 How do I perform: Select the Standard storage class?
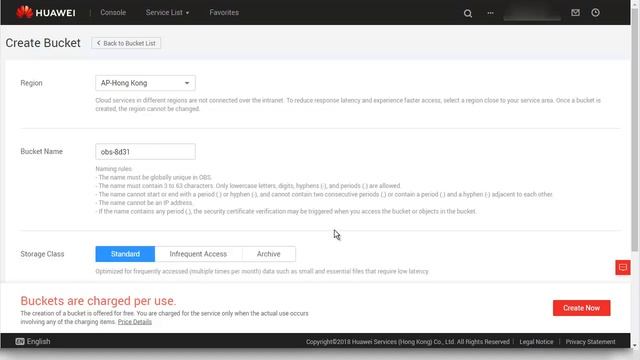[125, 254]
